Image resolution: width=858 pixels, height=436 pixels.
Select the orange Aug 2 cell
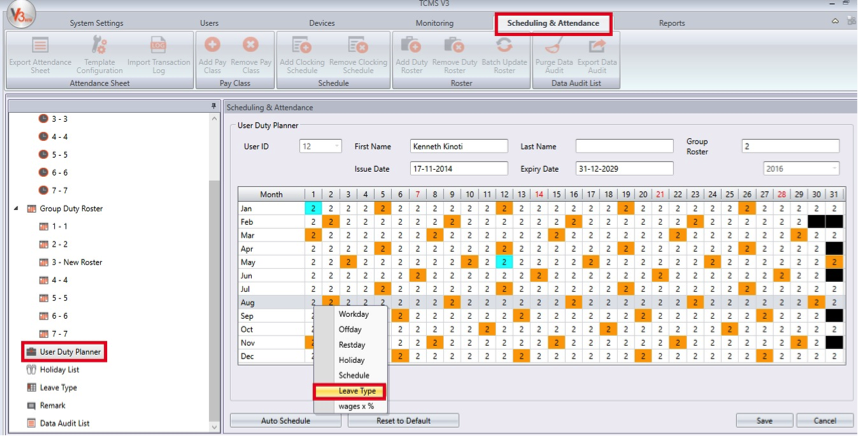(331, 303)
